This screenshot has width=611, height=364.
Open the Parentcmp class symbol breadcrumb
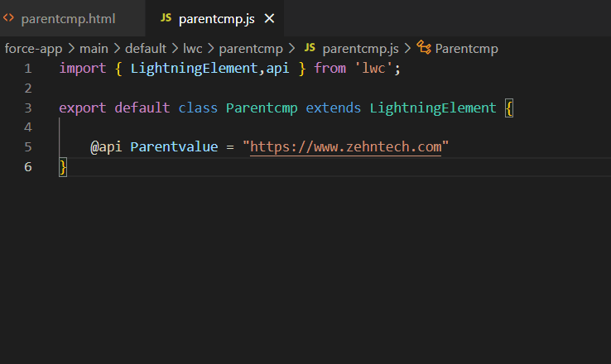click(x=466, y=48)
